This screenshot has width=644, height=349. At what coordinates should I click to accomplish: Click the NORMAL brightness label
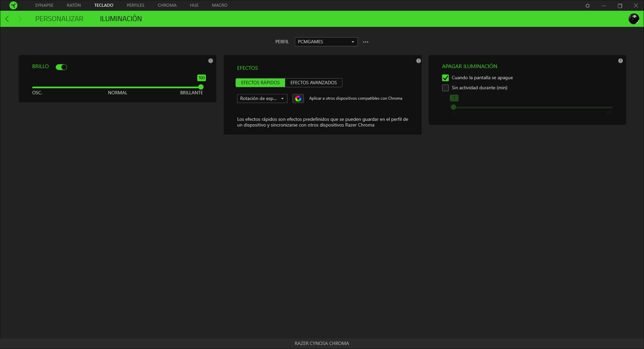click(117, 93)
